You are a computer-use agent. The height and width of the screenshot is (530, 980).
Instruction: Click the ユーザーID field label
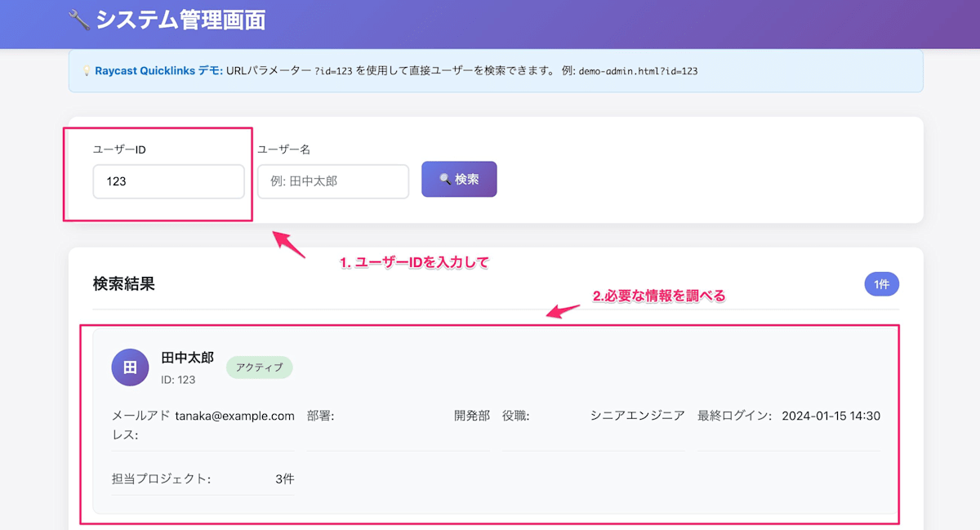click(x=119, y=149)
